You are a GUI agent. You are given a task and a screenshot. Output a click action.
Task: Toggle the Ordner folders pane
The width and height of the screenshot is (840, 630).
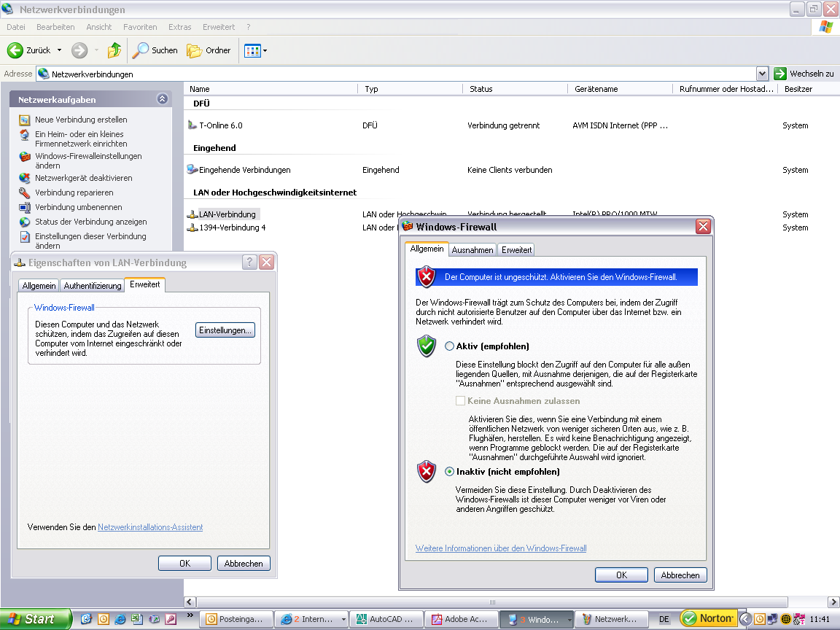209,50
